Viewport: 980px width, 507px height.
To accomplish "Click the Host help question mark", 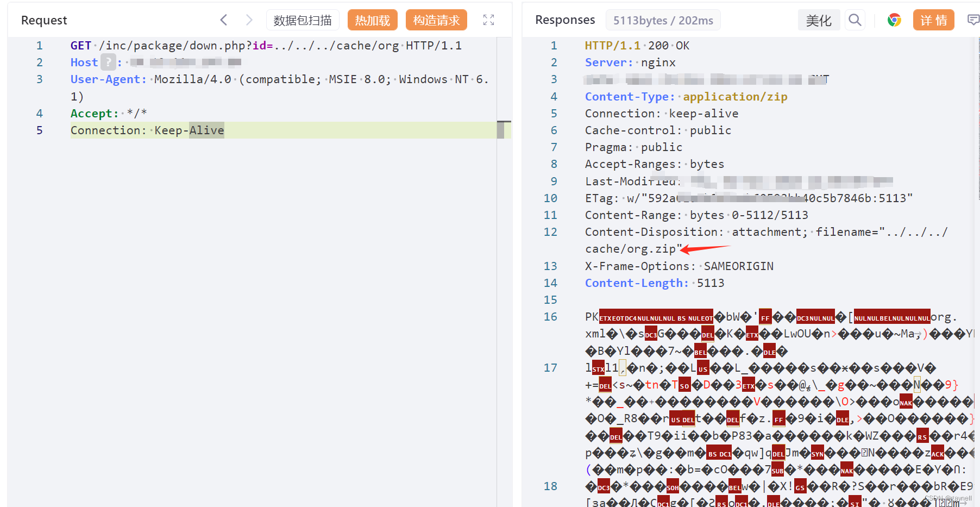I will (109, 62).
